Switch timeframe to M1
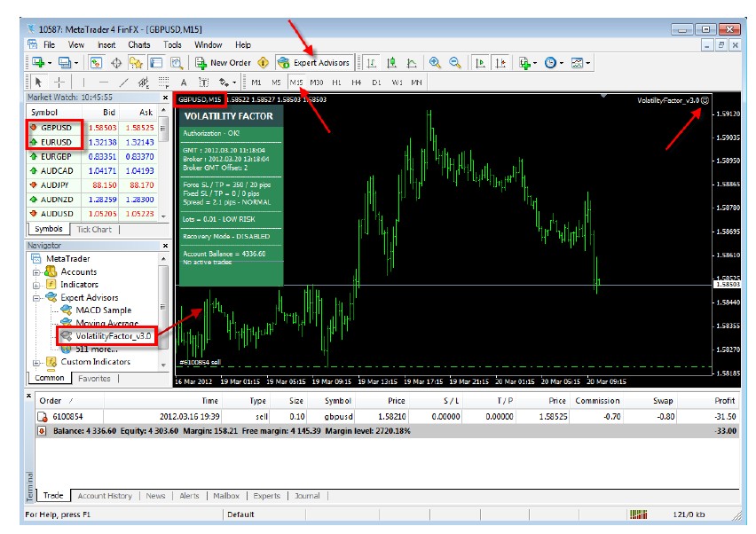This screenshot has width=756, height=534. point(256,82)
